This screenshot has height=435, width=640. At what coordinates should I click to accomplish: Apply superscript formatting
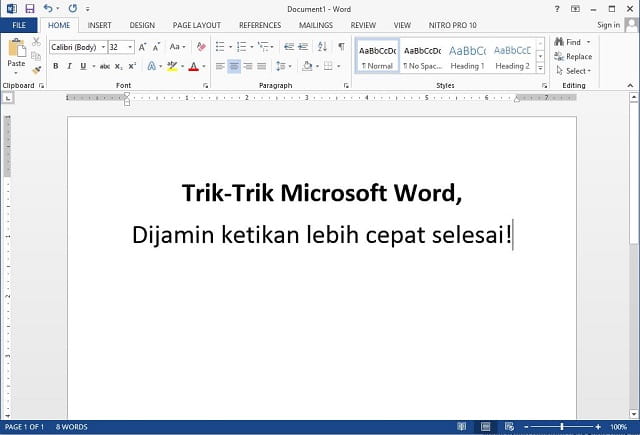132,66
